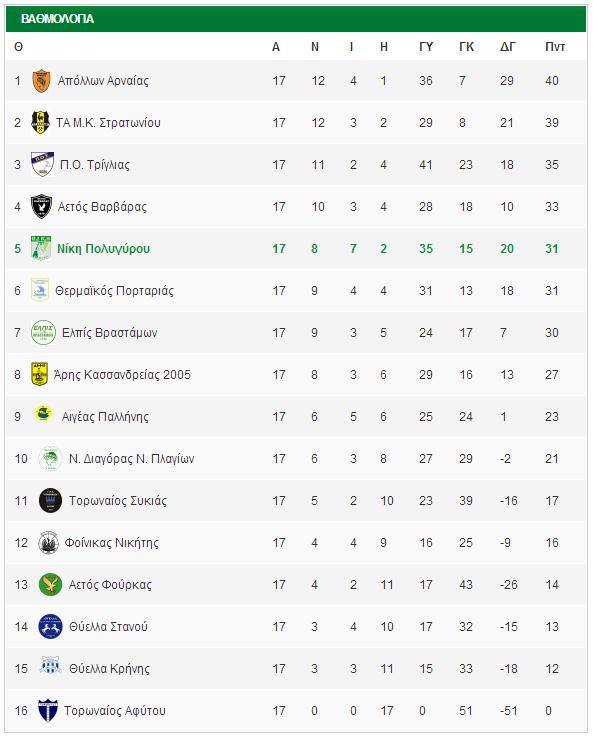
Task: Click the Θύελλα Στανού blue round logo
Action: (50, 626)
